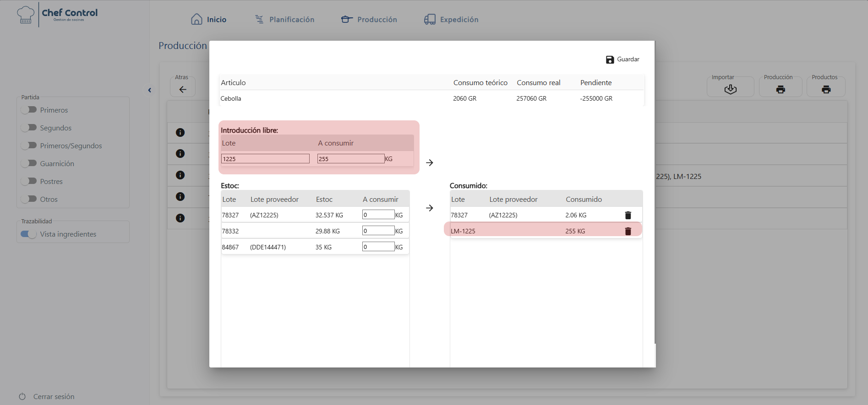Print from the Producción printer icon
868x405 pixels.
coord(780,89)
